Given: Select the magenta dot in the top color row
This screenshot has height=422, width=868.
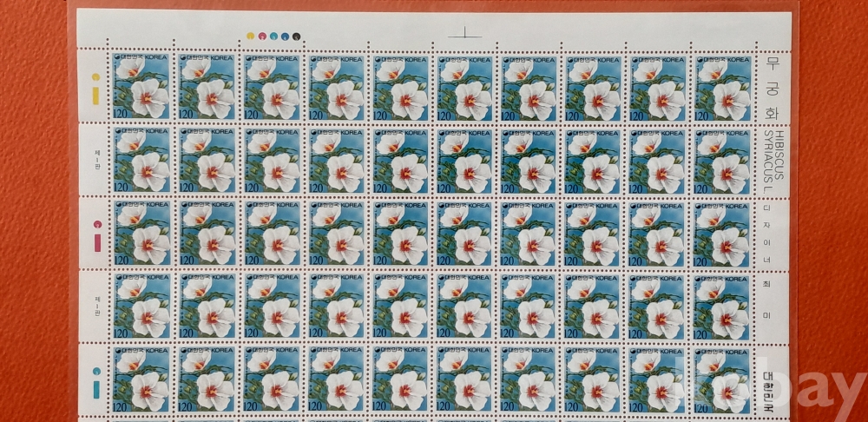Looking at the screenshot, I should (x=262, y=36).
